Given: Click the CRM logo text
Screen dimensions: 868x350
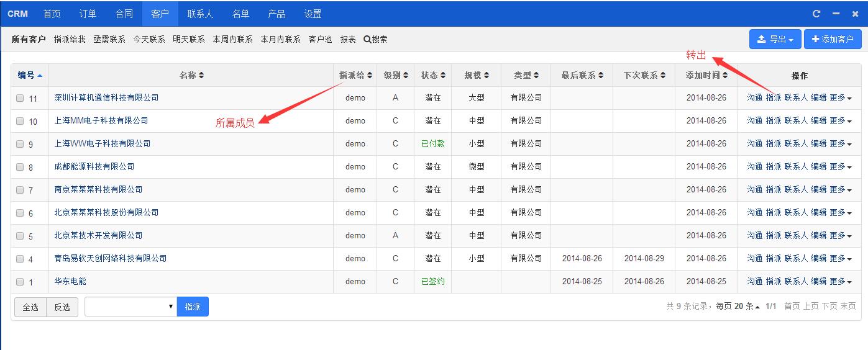Looking at the screenshot, I should click(x=17, y=14).
